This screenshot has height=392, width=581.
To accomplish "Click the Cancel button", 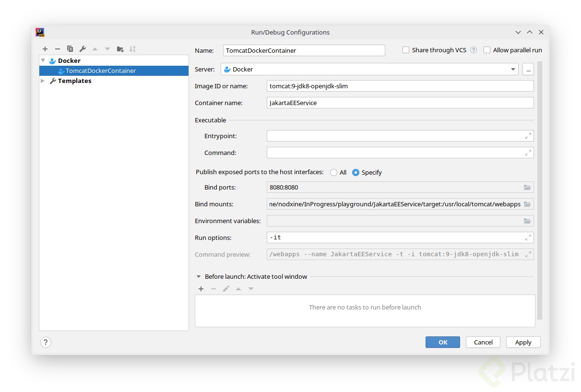I will [x=483, y=342].
